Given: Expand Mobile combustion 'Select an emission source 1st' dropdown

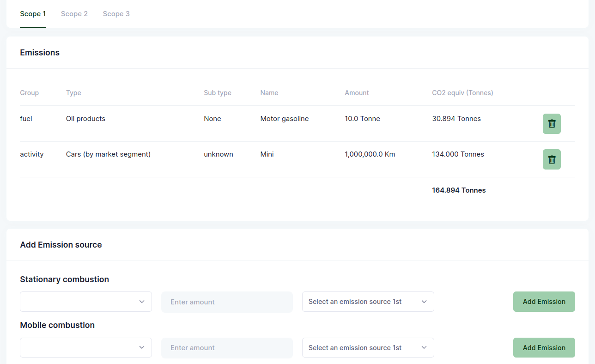Looking at the screenshot, I should [368, 347].
